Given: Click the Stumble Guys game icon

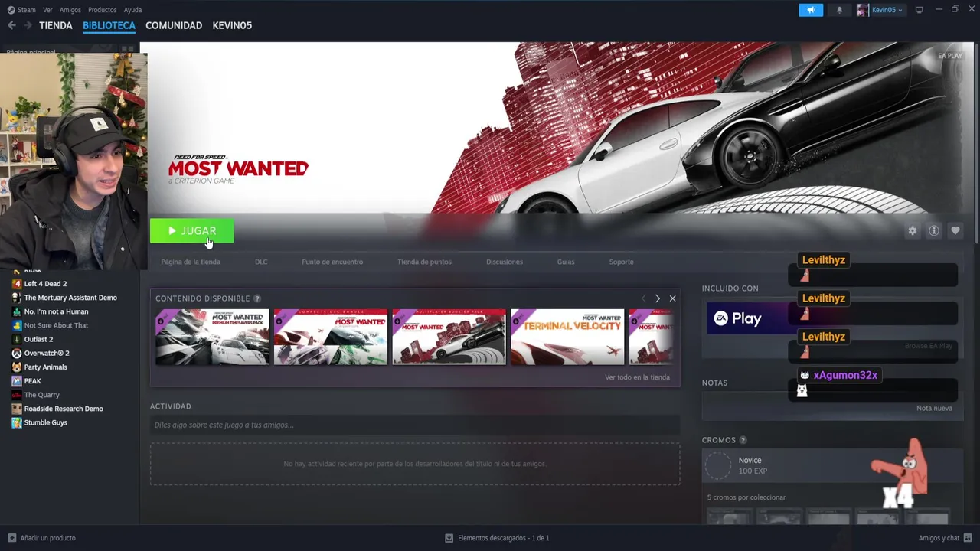Looking at the screenshot, I should [x=16, y=422].
